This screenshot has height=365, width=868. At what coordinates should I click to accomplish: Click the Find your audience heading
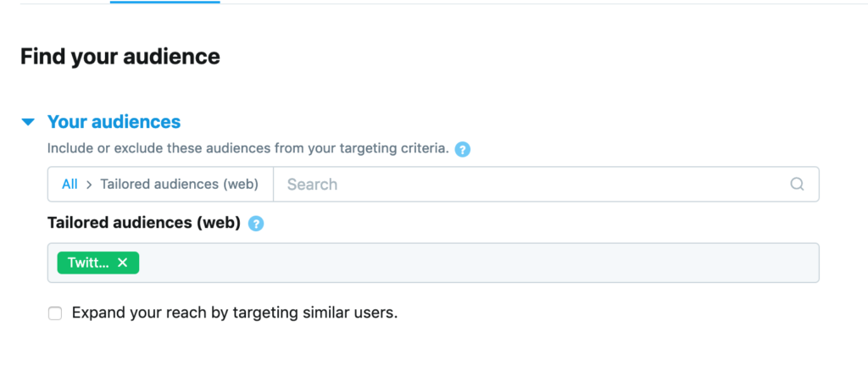tap(120, 57)
